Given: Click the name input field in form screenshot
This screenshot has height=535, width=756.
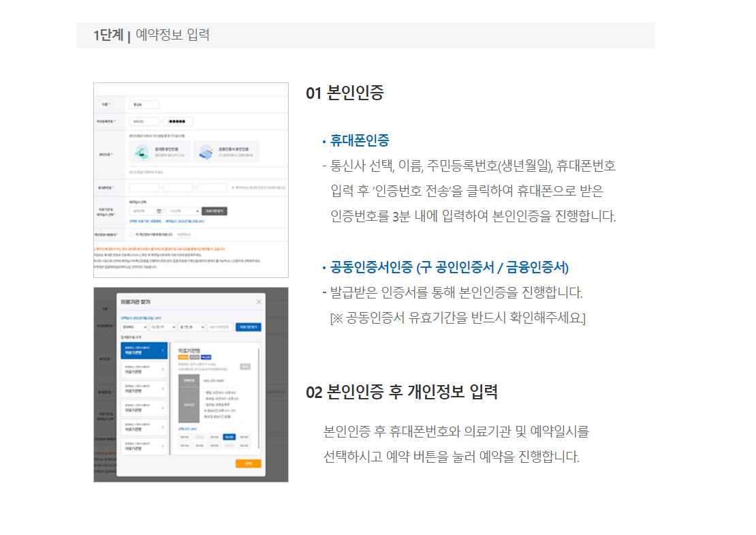Looking at the screenshot, I should tap(144, 104).
